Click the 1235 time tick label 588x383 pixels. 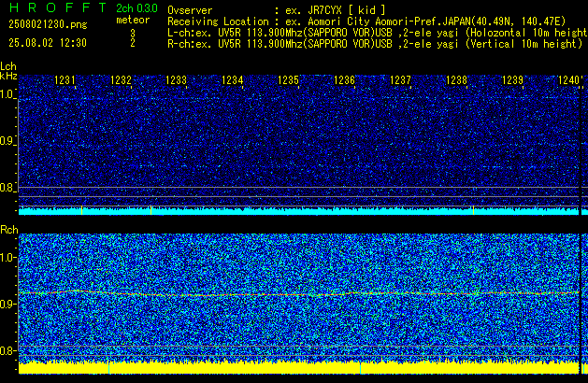pyautogui.click(x=288, y=80)
